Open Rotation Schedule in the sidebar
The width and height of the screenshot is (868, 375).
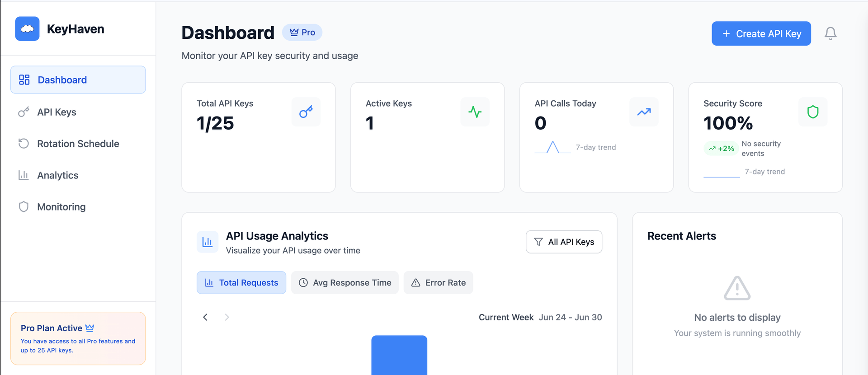pyautogui.click(x=78, y=144)
